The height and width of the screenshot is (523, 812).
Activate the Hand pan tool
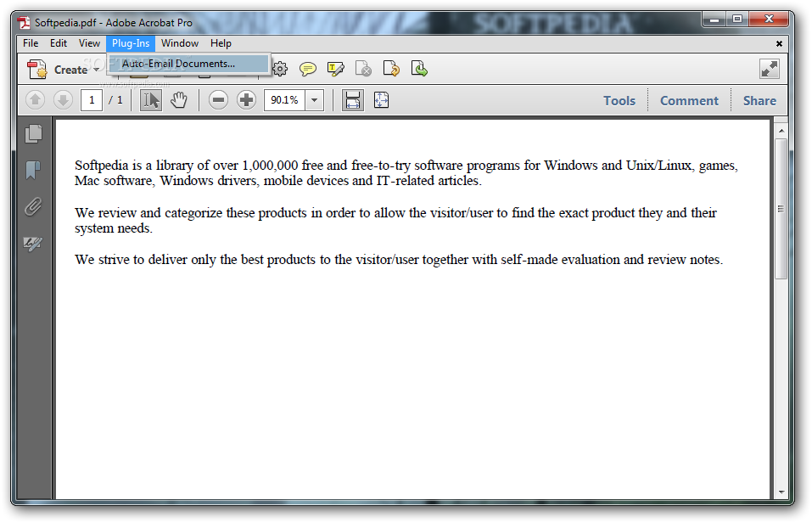tap(179, 100)
